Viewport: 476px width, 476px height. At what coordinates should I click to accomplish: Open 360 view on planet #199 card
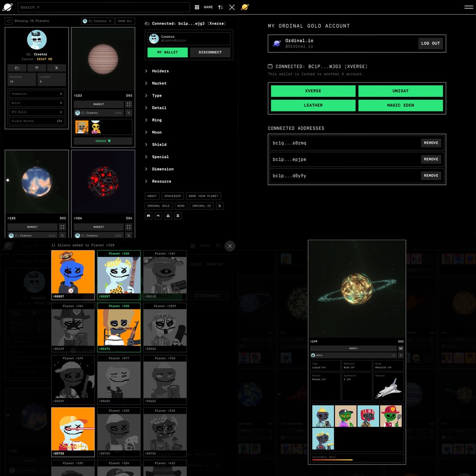(x=401, y=348)
